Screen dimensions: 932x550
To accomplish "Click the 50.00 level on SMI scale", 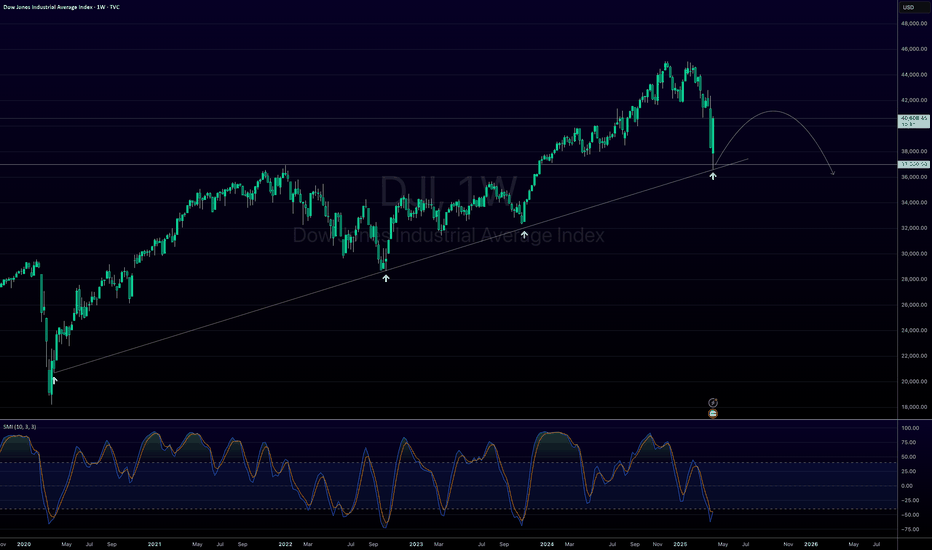I will pos(908,457).
